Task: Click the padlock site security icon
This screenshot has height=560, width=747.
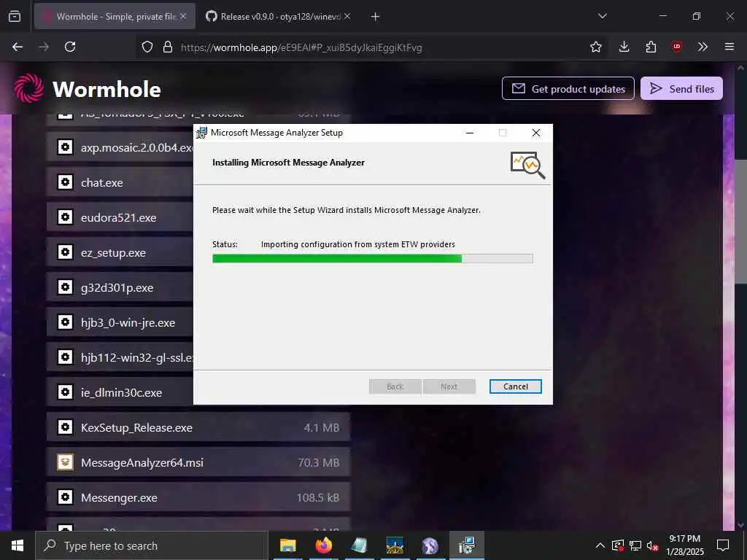Action: [x=167, y=47]
